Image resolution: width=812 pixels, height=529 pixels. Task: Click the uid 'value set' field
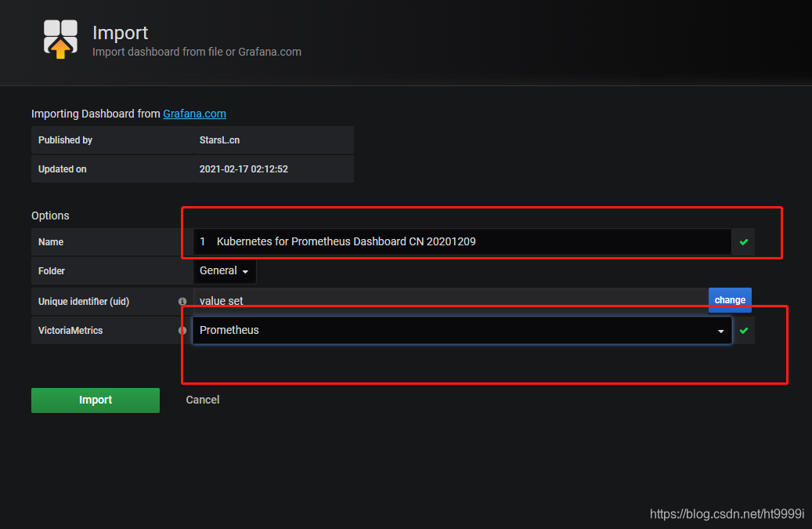[450, 301]
